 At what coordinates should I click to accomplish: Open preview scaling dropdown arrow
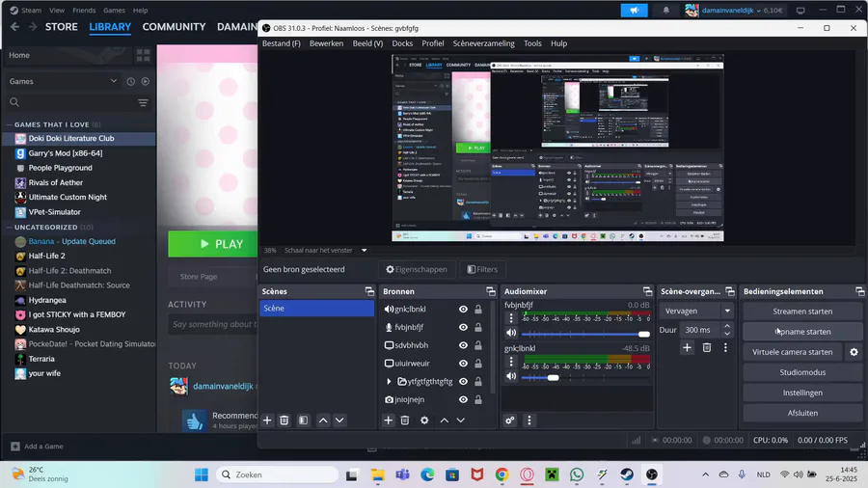point(365,250)
